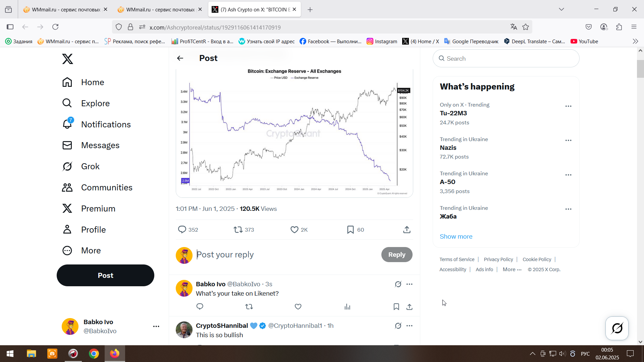Click Show more under trends
644x362 pixels.
[456, 236]
